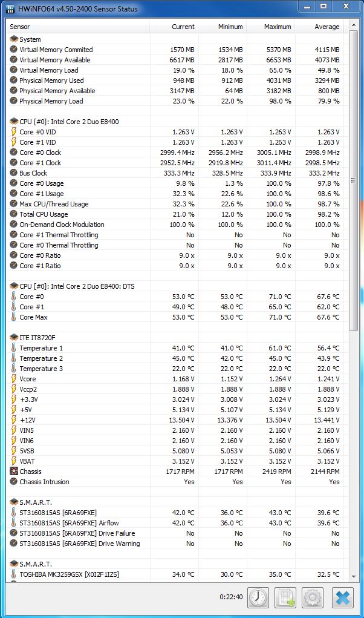Click the DTS Core #0 thermometer icon
The image size is (364, 618).
tap(14, 297)
